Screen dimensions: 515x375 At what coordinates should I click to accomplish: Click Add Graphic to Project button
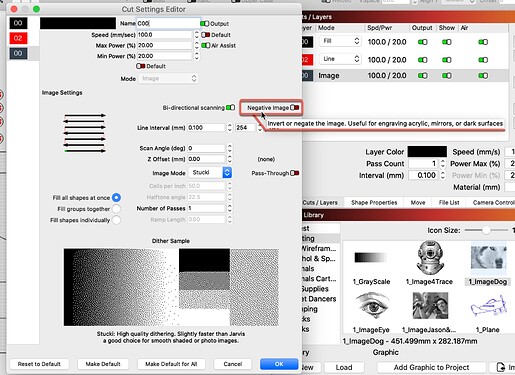[x=431, y=367]
